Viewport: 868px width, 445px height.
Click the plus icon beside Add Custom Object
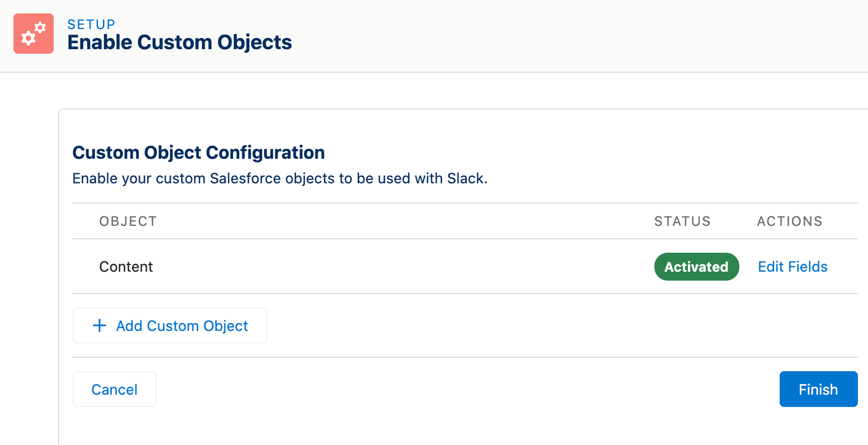[100, 325]
